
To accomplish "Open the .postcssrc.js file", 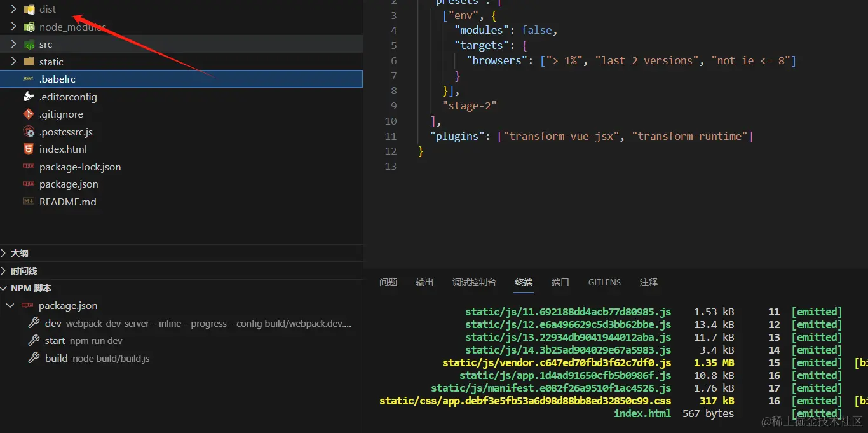I will click(181, 132).
